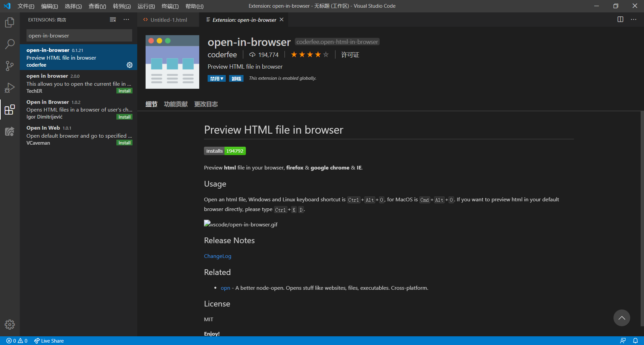This screenshot has height=345, width=644.
Task: Switch to the 功能贡献 contributions tab
Action: pyautogui.click(x=176, y=104)
